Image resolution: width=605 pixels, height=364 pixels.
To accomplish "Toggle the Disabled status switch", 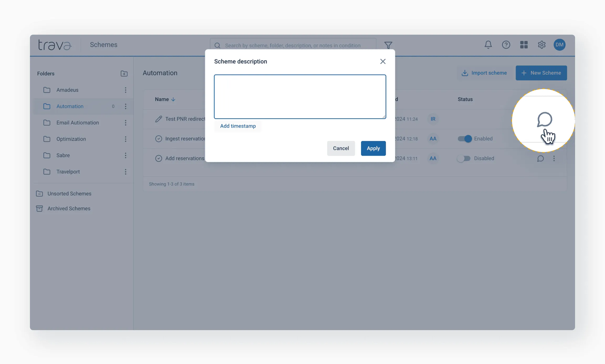I will coord(464,158).
